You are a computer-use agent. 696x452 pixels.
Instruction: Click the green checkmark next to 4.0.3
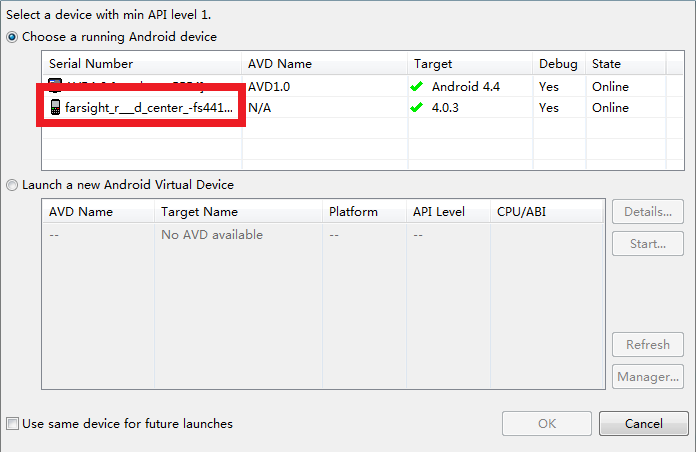417,108
